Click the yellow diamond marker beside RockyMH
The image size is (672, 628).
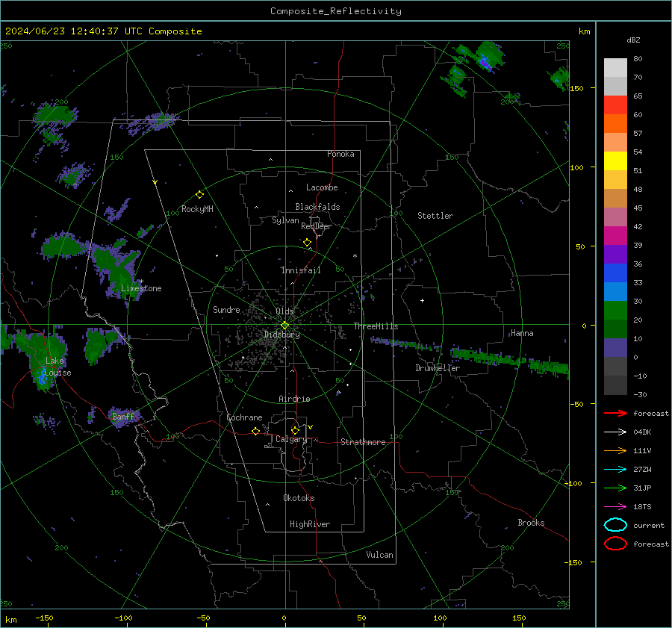pos(199,195)
